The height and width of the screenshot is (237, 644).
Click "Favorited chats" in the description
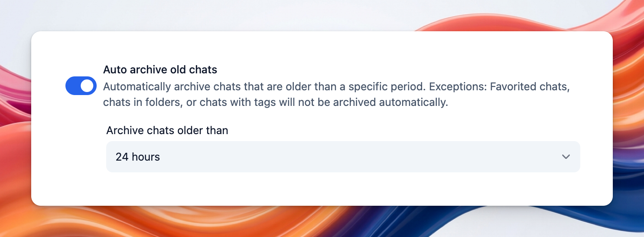point(529,86)
